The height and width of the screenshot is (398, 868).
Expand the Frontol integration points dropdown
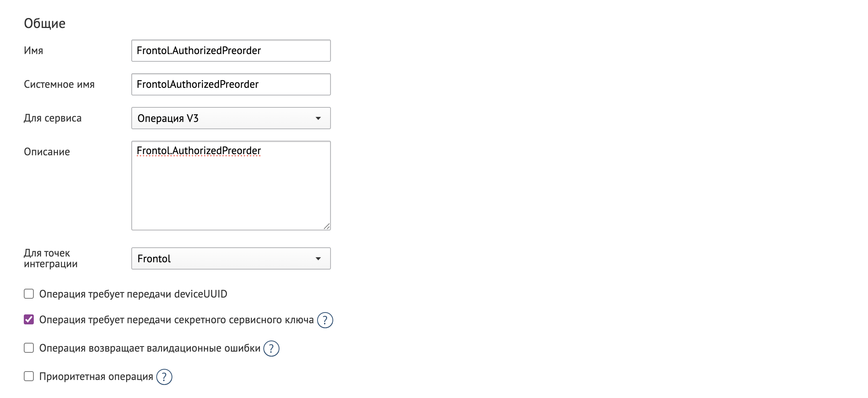click(231, 258)
